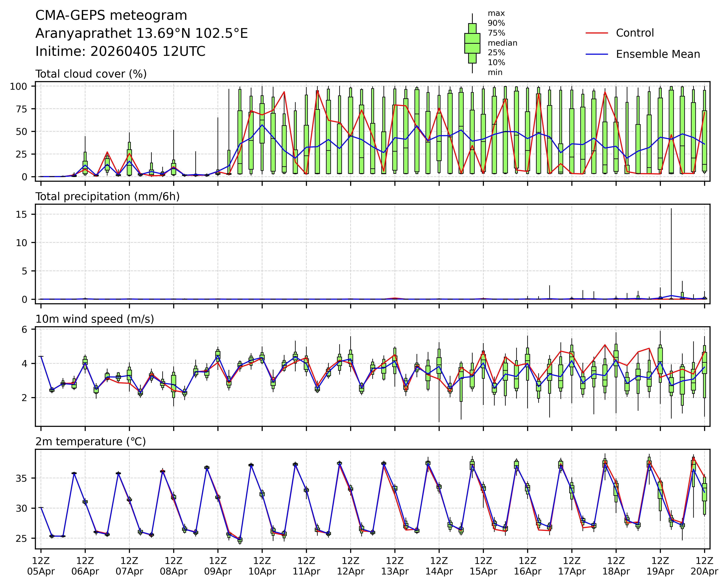Click the green box-whisker legend icon
728x586 pixels.
pyautogui.click(x=472, y=43)
